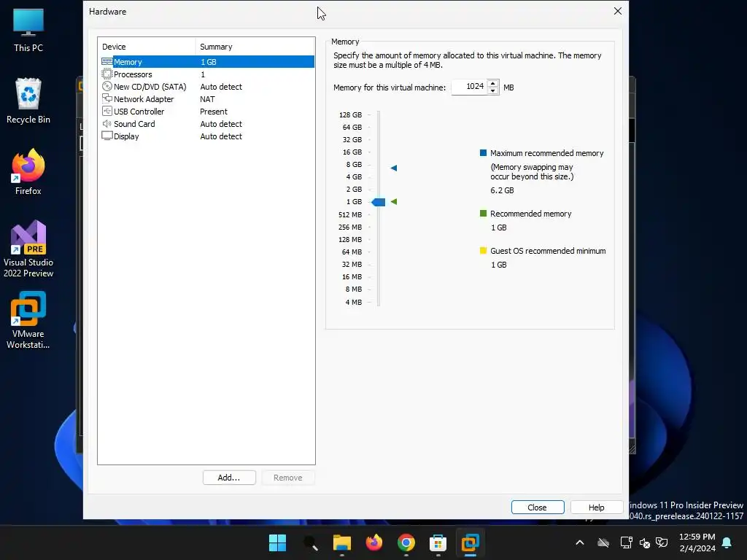747x560 pixels.
Task: Select the Sound Card row
Action: point(207,124)
